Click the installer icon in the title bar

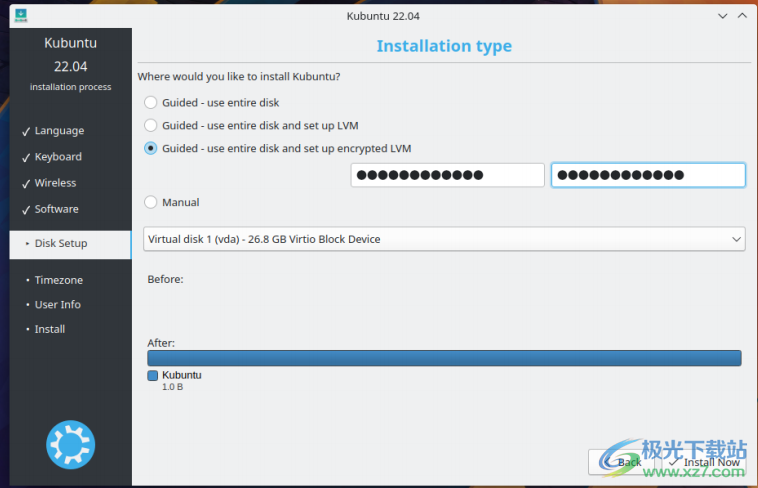pyautogui.click(x=21, y=16)
